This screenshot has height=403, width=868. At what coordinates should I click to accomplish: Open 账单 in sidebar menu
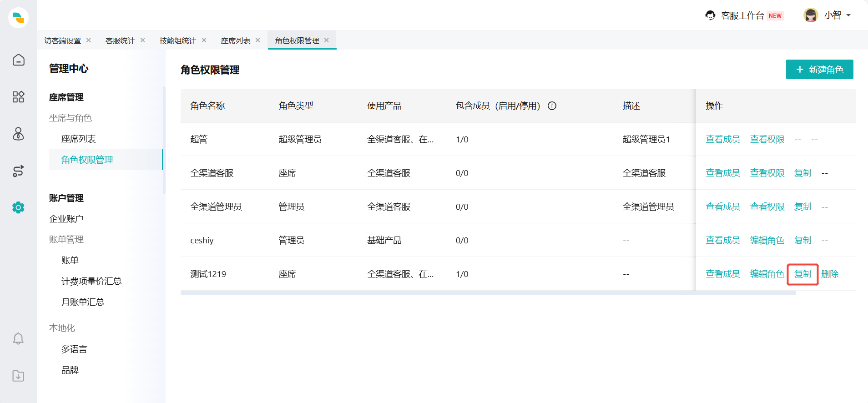(70, 260)
